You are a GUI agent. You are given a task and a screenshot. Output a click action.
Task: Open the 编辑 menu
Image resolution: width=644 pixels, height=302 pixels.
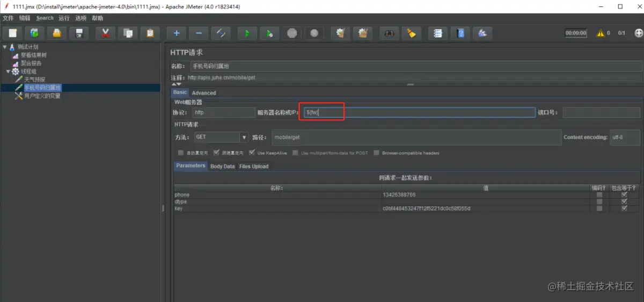[x=25, y=18]
